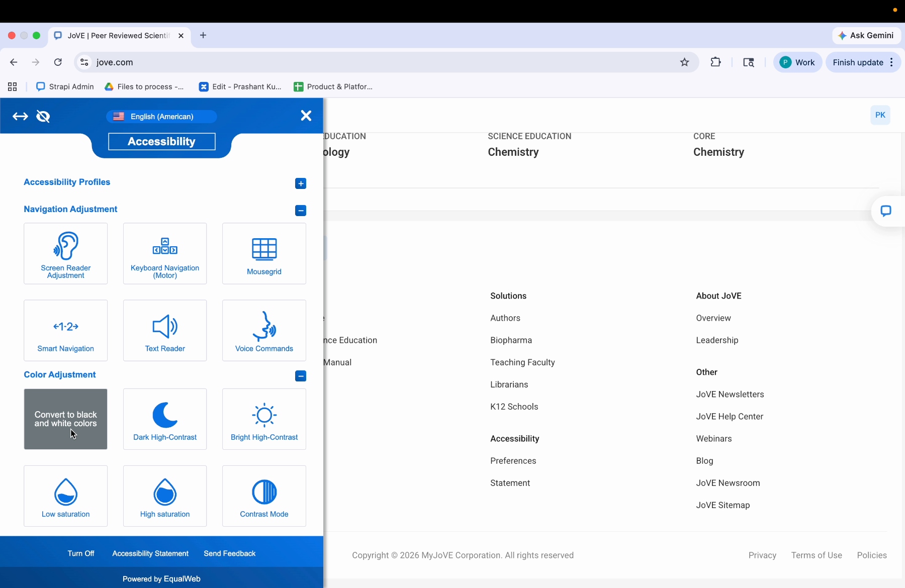Screen dimensions: 905x588
Task: Turn on the Mousegrid feature
Action: coord(264,254)
